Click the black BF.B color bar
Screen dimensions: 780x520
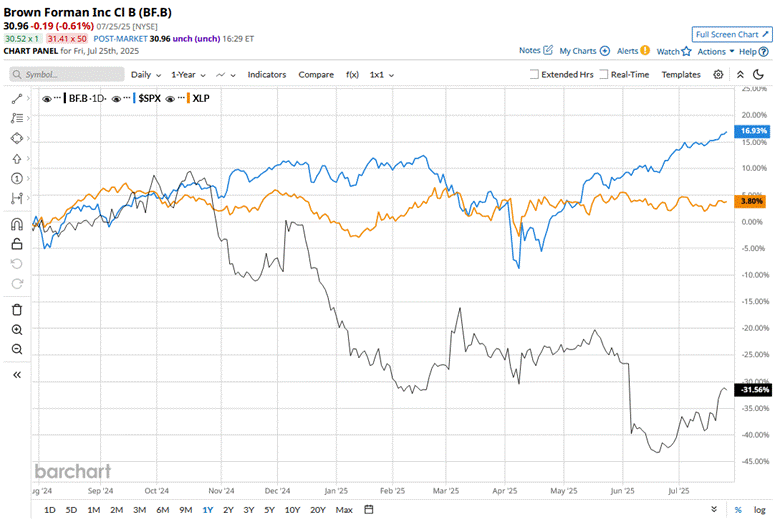coord(65,98)
